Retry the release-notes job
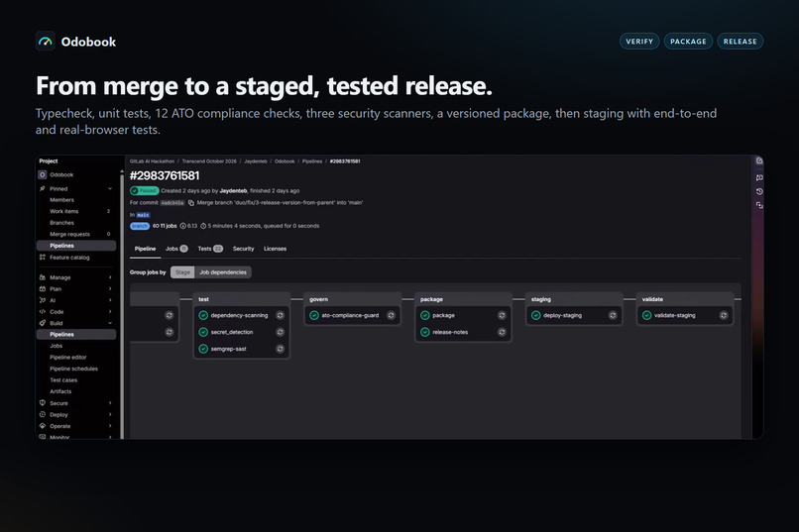The height and width of the screenshot is (532, 799). 502,332
